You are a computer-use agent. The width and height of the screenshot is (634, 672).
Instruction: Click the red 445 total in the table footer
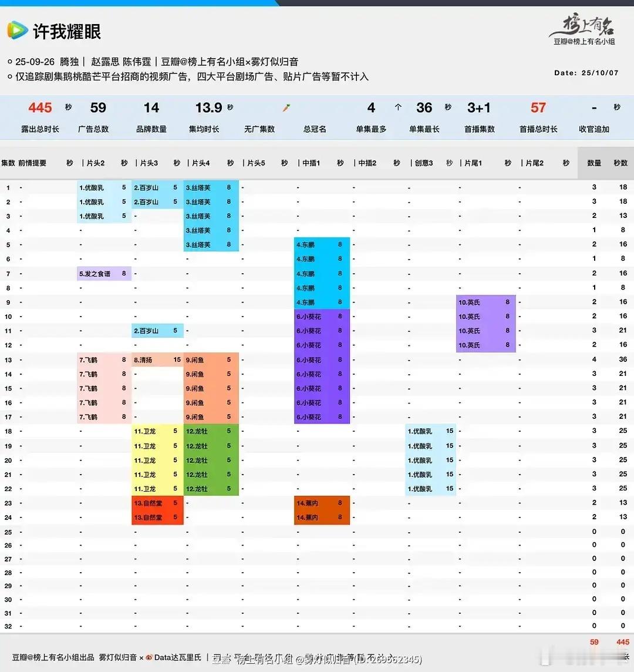pos(623,642)
